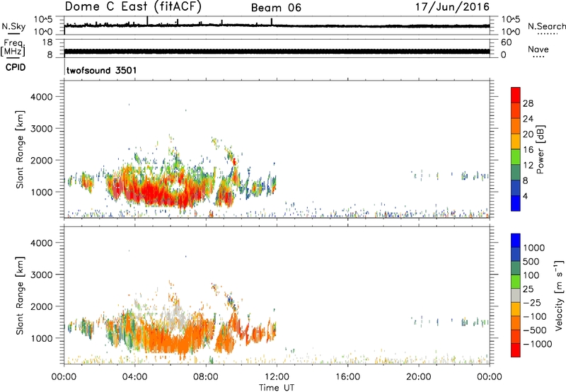
Task: Click the 'CPID' row label
Action: [16, 67]
